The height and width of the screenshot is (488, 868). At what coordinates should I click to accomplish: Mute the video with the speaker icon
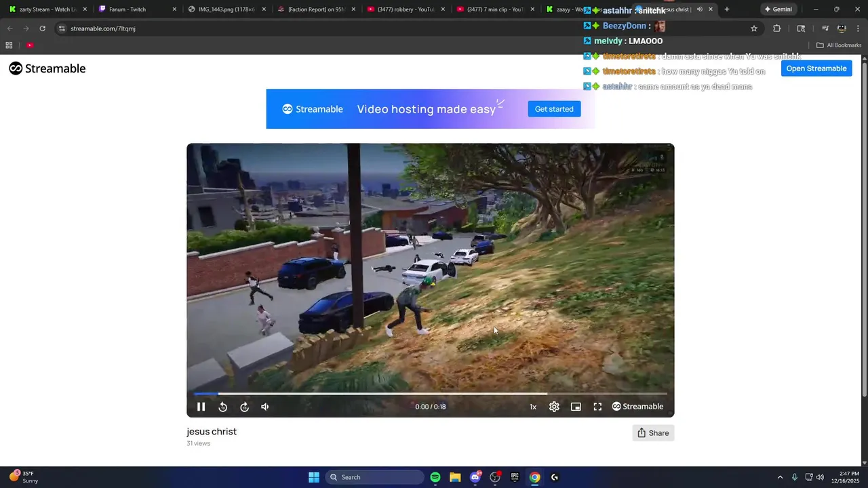pyautogui.click(x=265, y=407)
